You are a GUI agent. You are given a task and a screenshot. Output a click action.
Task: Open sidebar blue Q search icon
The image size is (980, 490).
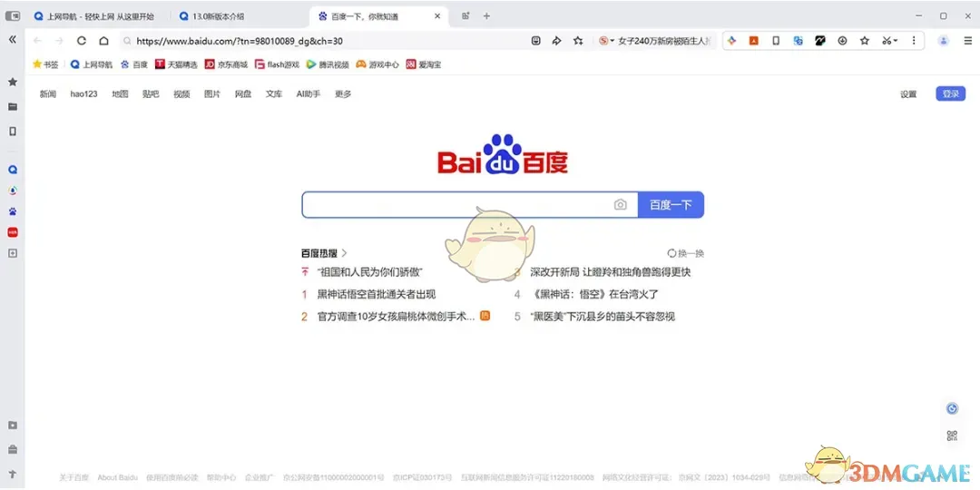12,170
